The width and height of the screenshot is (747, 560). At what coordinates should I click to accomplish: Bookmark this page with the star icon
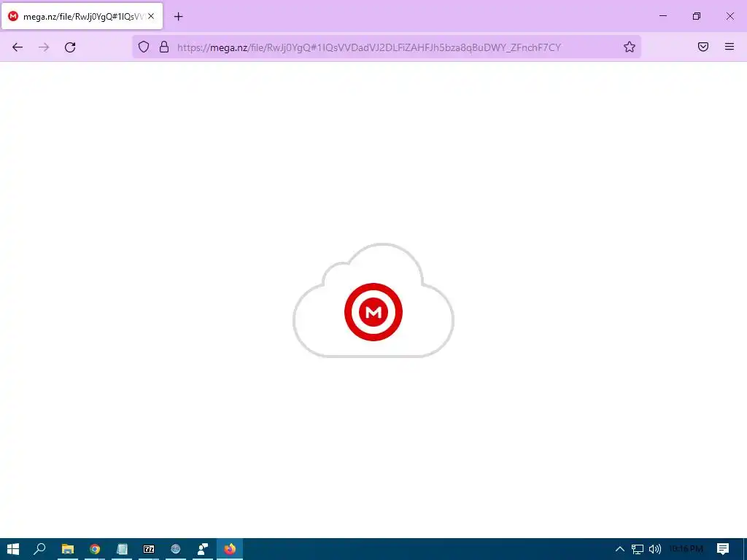pos(630,47)
